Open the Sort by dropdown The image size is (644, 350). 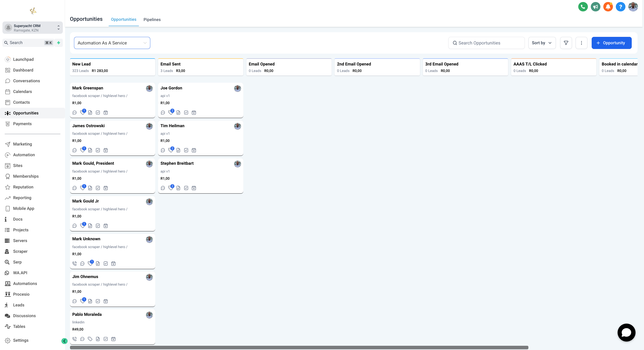tap(542, 43)
